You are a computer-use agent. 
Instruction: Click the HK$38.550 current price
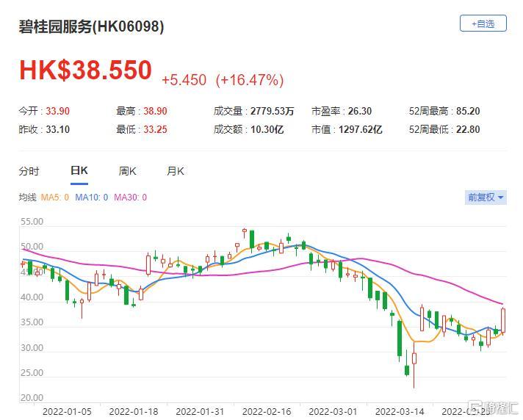pos(85,70)
